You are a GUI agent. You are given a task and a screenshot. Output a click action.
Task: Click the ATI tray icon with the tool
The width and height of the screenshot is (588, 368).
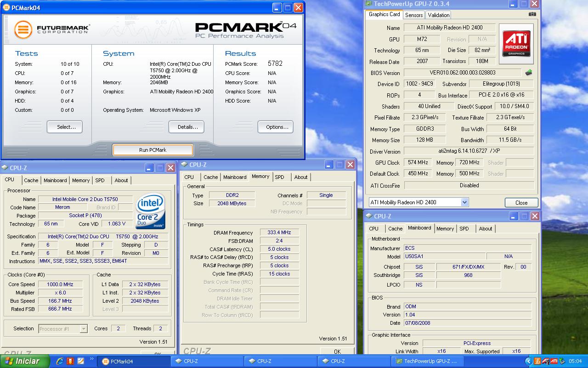pyautogui.click(x=546, y=361)
